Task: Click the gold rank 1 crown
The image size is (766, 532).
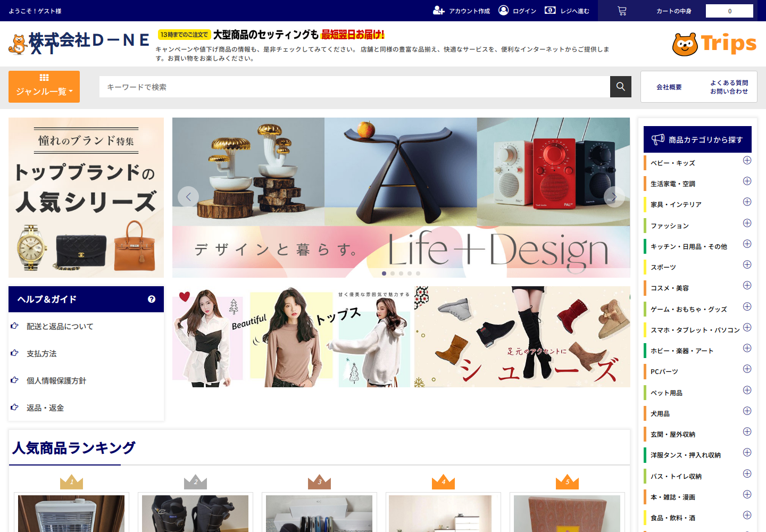Action: click(71, 481)
